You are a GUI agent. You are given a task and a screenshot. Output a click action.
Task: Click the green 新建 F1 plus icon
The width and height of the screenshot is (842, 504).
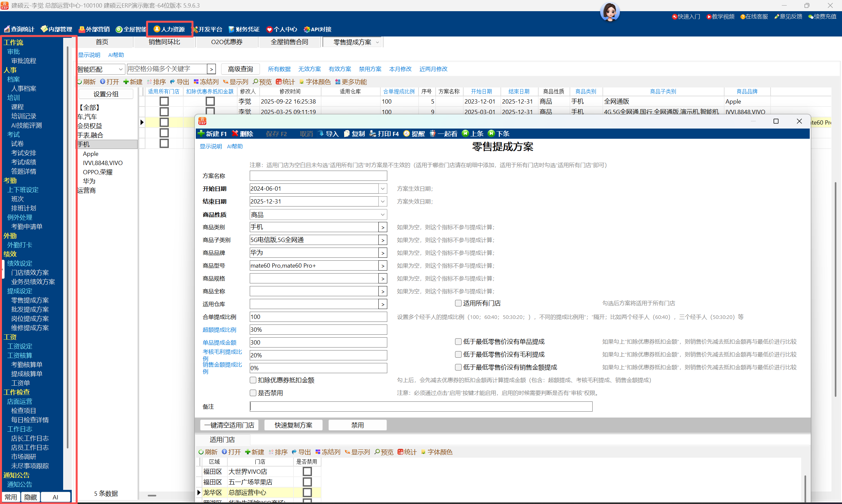(201, 133)
